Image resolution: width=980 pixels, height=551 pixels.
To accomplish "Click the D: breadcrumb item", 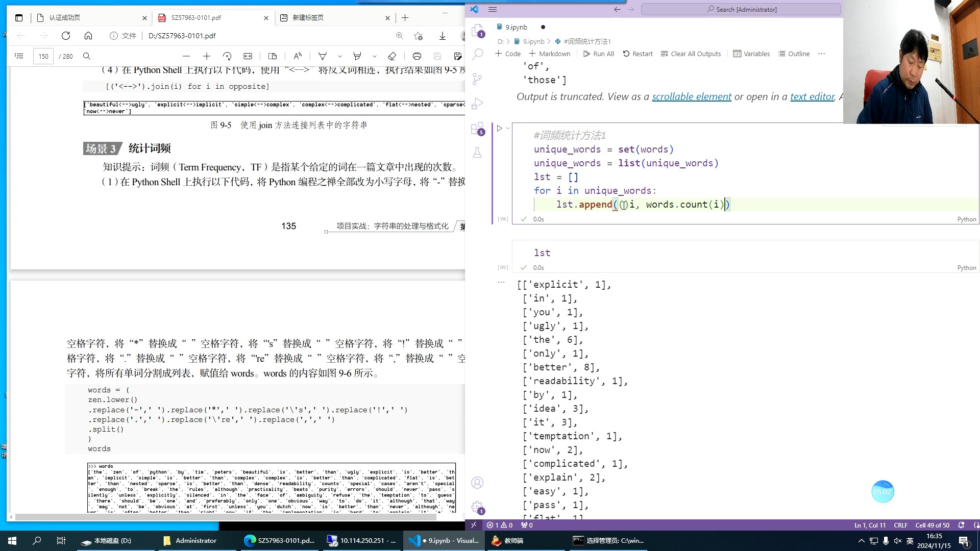I will coord(500,41).
